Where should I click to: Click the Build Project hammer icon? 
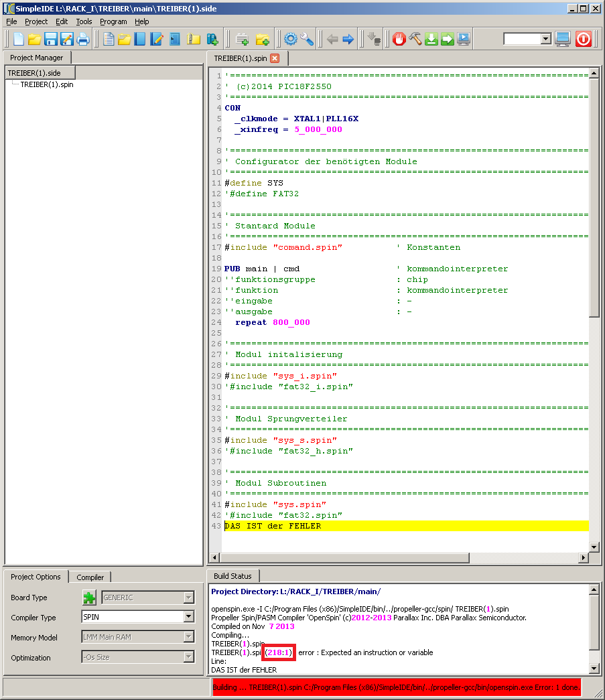415,39
